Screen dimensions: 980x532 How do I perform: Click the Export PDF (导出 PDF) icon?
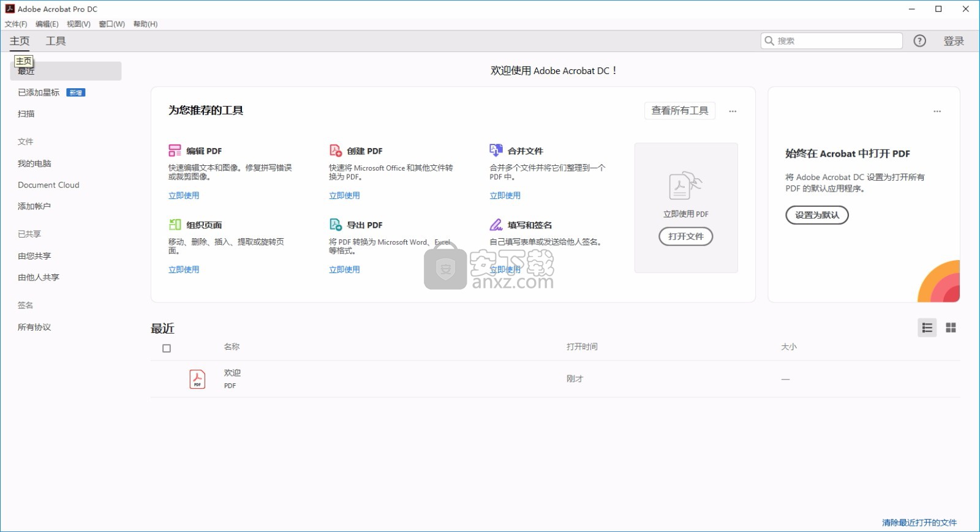[335, 225]
